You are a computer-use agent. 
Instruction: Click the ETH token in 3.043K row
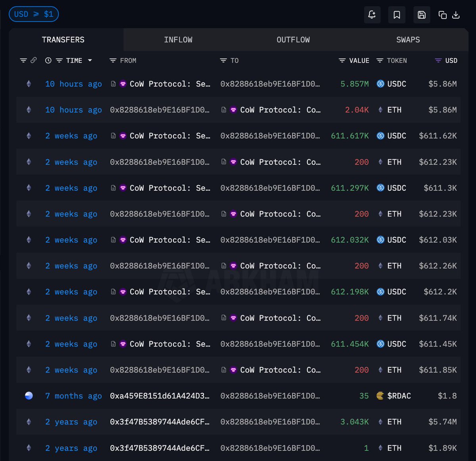(x=390, y=422)
